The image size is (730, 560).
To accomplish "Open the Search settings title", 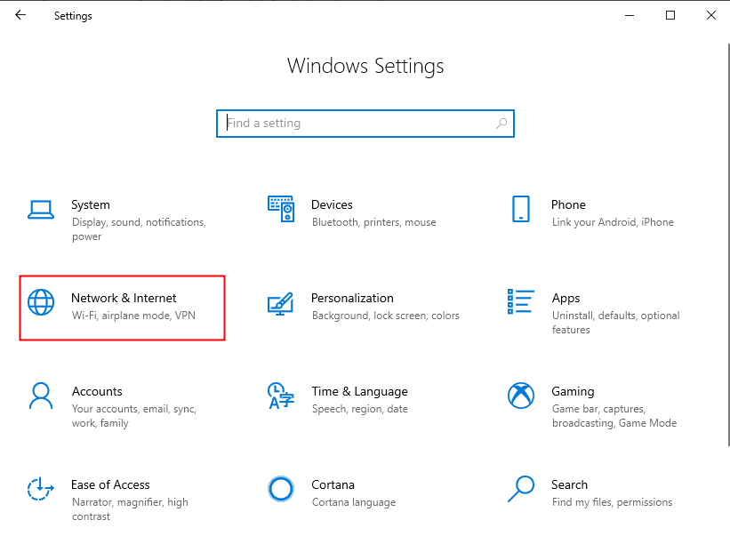I will tap(569, 485).
